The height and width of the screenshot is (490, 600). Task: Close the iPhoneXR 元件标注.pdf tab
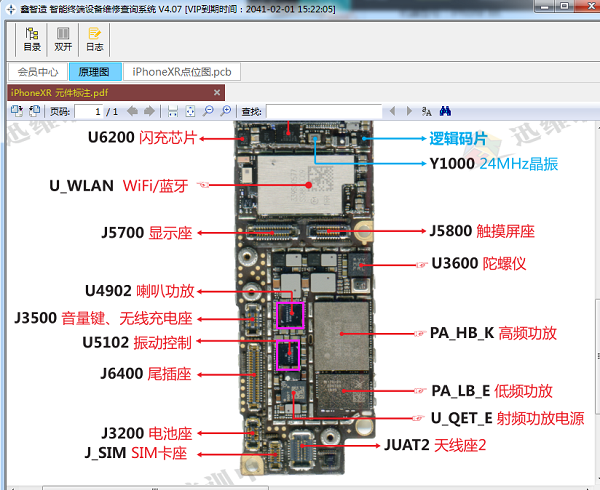pyautogui.click(x=217, y=93)
